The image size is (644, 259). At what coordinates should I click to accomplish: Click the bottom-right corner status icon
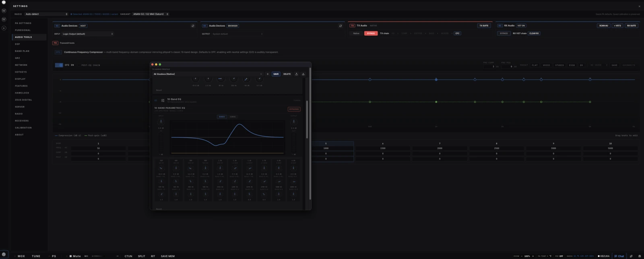tap(640, 256)
